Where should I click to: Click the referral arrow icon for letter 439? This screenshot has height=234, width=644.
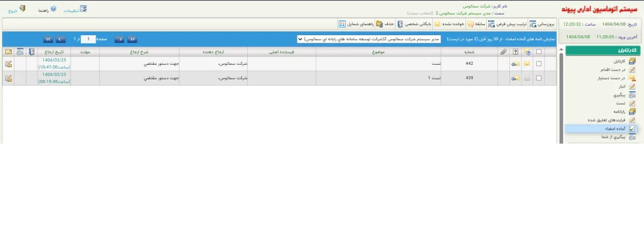point(516,78)
